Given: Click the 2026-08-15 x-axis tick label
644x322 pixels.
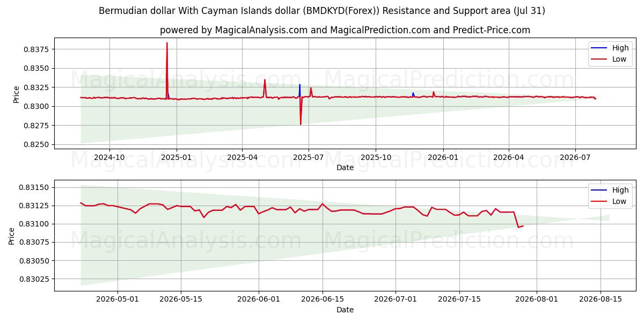Looking at the screenshot, I should coord(601,299).
